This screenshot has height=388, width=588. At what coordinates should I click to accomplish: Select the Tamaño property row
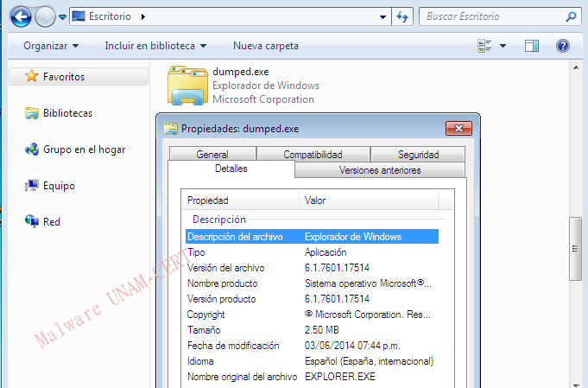pyautogui.click(x=312, y=330)
